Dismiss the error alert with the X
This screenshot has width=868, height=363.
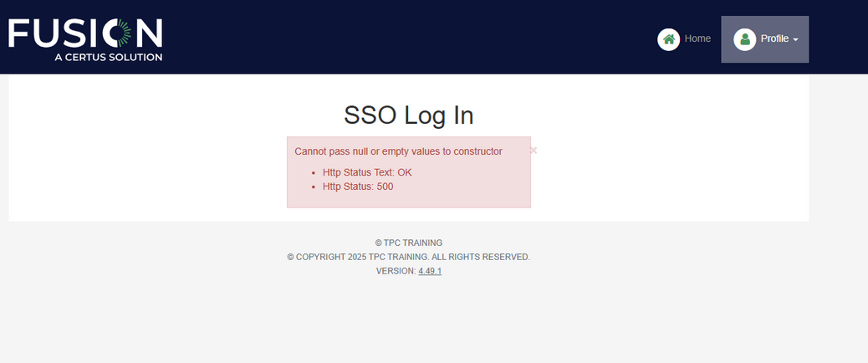point(533,151)
